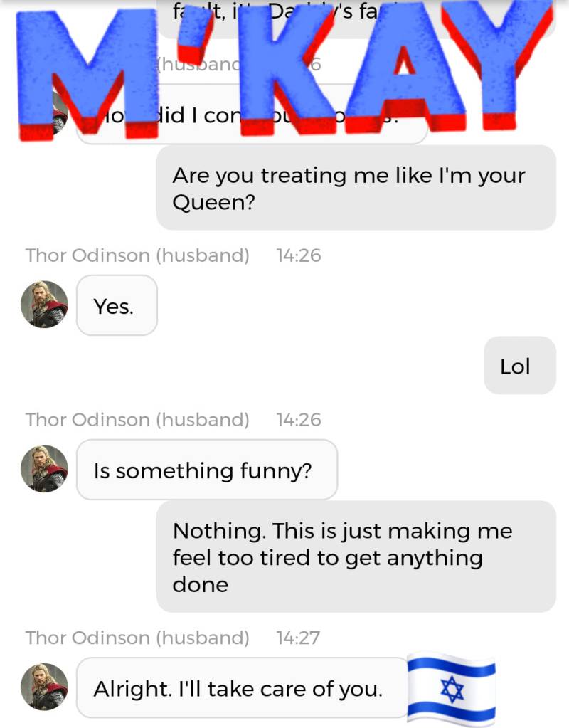Select "Nothing. This is just making me" bubble
The width and height of the screenshot is (569, 728).
point(356,556)
